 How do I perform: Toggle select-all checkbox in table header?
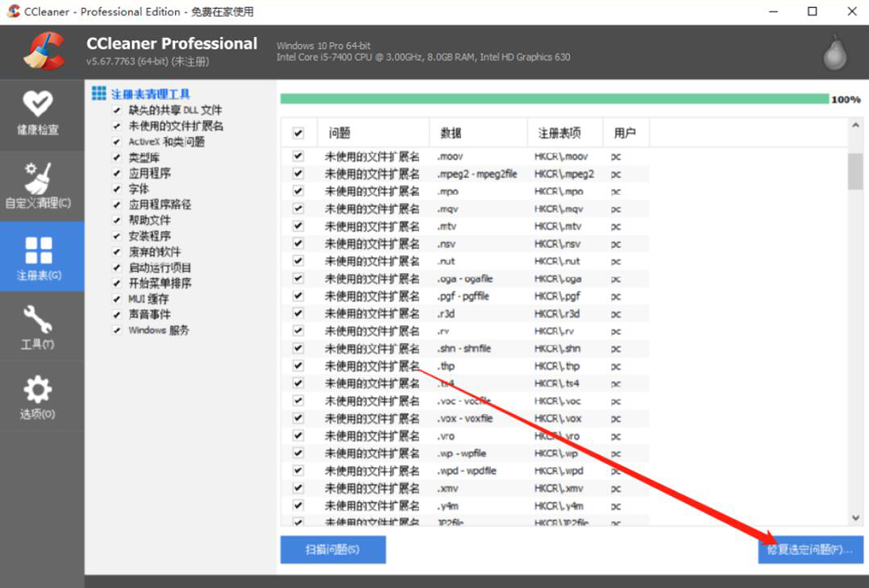(298, 133)
